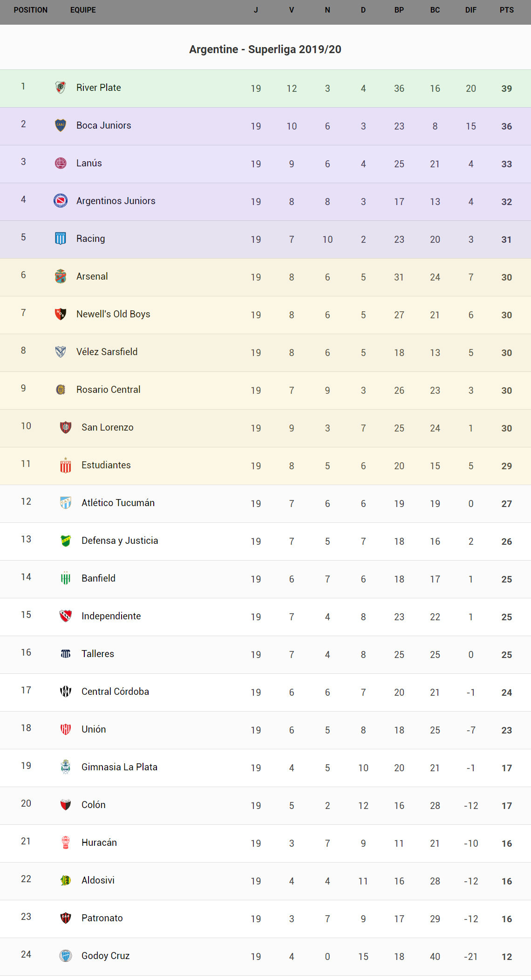The width and height of the screenshot is (531, 980).
Task: Open the Gimnasia La Plata team link
Action: pyautogui.click(x=119, y=767)
